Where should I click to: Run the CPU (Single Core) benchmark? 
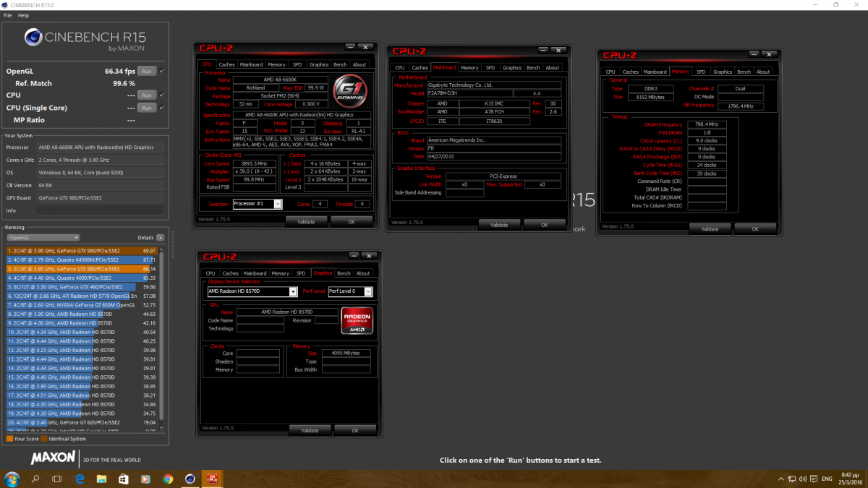(146, 107)
